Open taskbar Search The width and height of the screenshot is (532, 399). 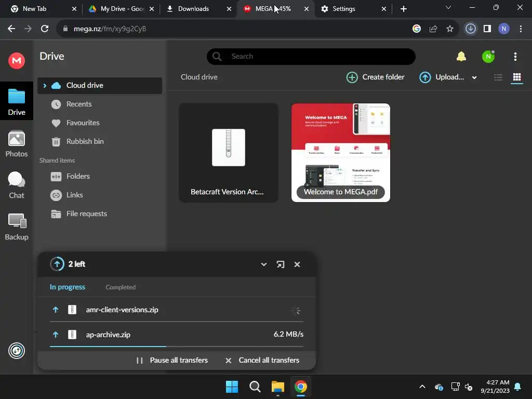point(255,387)
